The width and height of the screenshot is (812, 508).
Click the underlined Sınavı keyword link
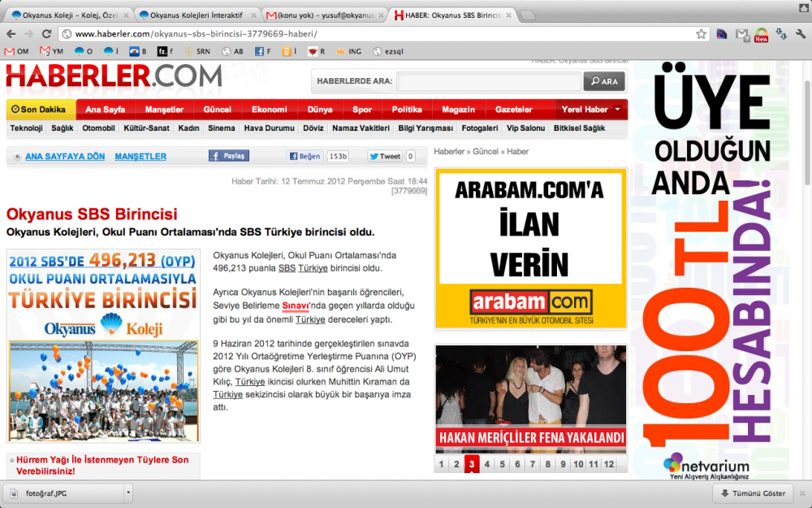296,306
